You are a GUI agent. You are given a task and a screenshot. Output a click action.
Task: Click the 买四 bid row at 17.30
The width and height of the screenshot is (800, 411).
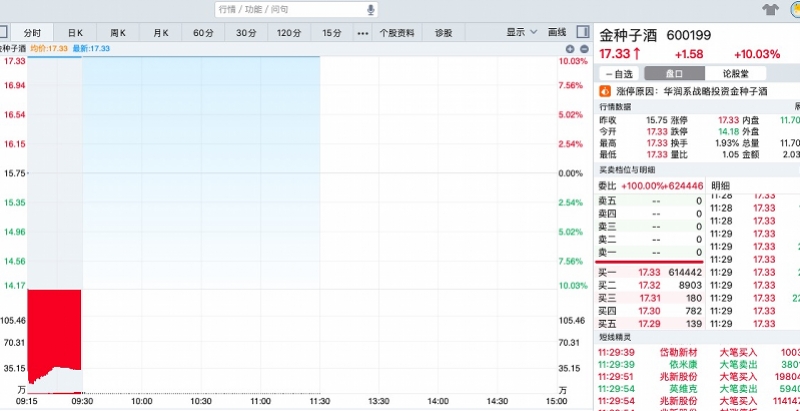click(x=650, y=311)
